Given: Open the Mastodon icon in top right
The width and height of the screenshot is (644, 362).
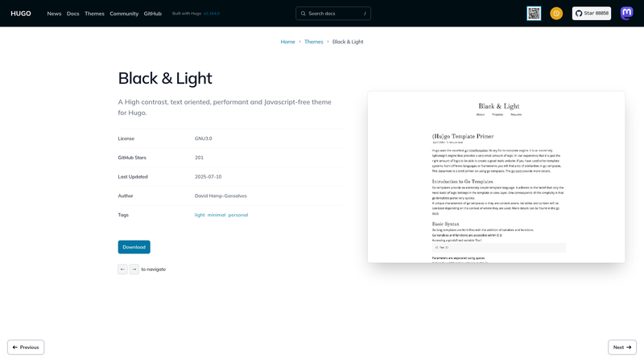Looking at the screenshot, I should click(626, 14).
